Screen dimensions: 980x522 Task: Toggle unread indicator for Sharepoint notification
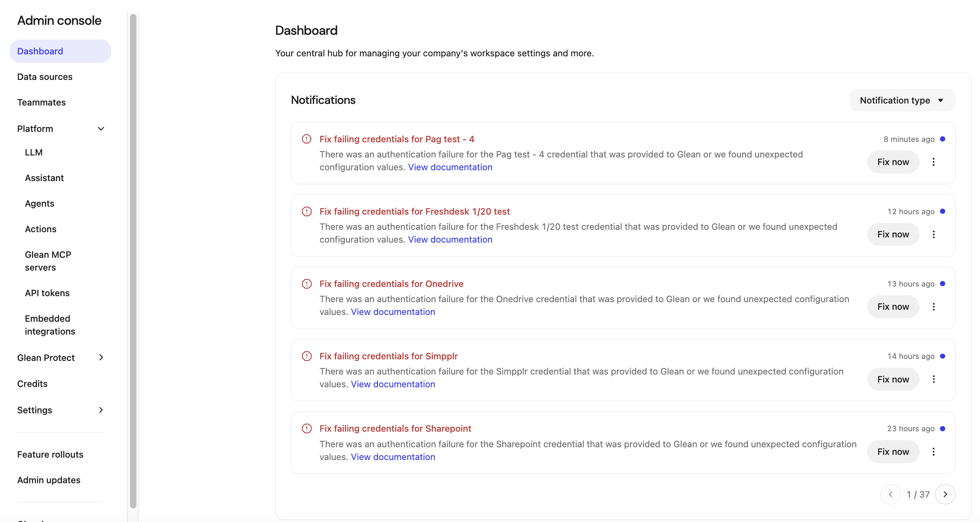(943, 428)
